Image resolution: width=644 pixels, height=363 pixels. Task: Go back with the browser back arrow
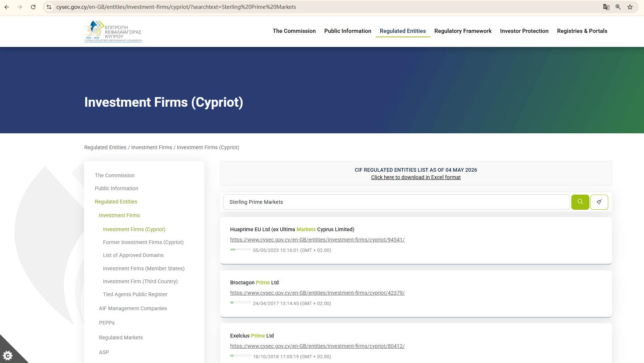pos(7,7)
